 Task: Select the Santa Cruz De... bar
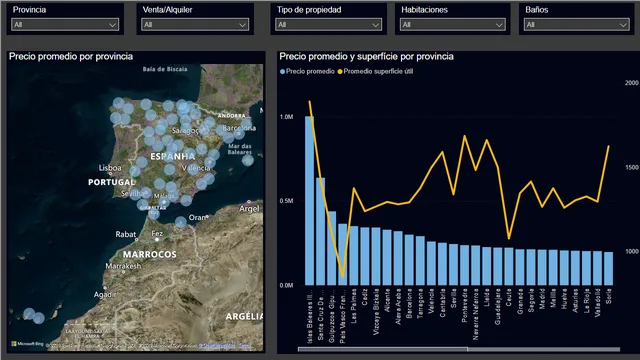(321, 231)
